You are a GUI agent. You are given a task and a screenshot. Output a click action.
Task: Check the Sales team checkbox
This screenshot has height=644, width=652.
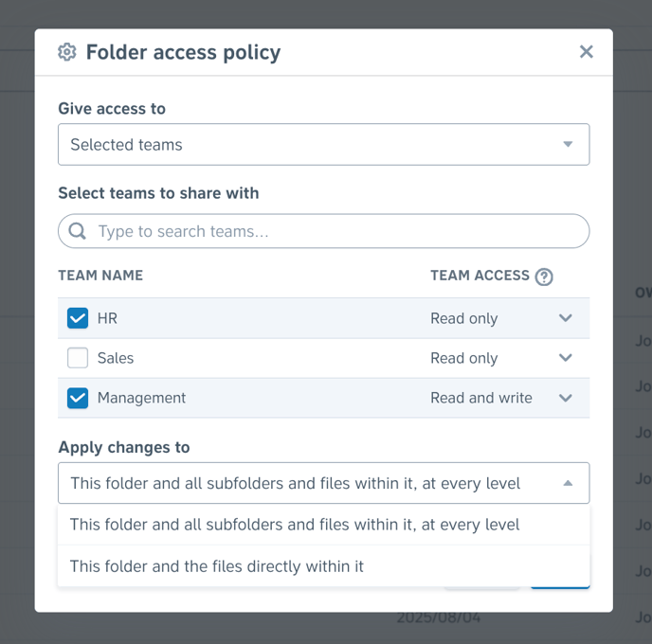pyautogui.click(x=78, y=358)
